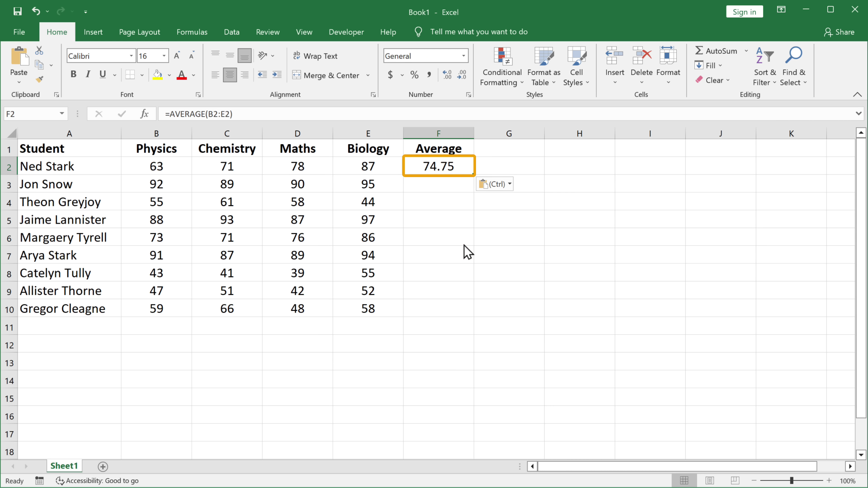Click the Increase Indent icon
868x488 pixels.
pyautogui.click(x=277, y=75)
